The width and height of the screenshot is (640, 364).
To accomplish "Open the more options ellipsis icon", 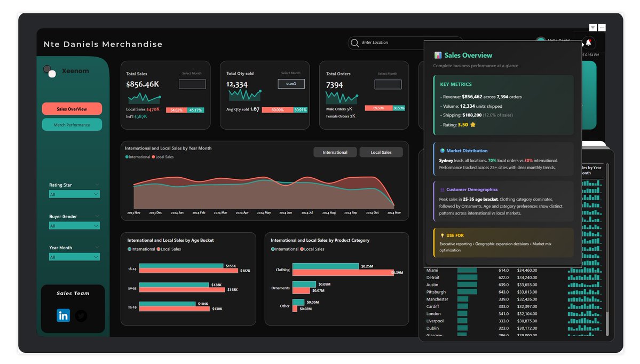I will (x=602, y=27).
